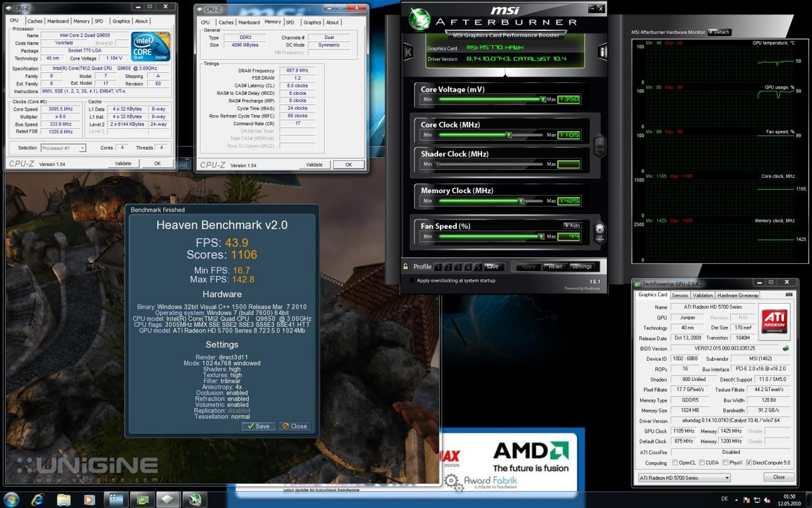Image resolution: width=812 pixels, height=508 pixels.
Task: Check the PhysX box in GPU-Z
Action: tap(725, 462)
